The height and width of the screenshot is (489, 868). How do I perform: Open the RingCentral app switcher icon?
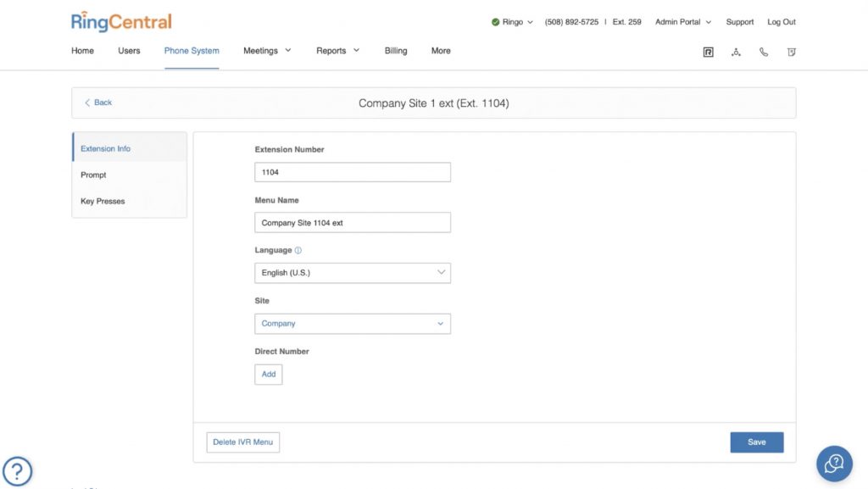(708, 52)
